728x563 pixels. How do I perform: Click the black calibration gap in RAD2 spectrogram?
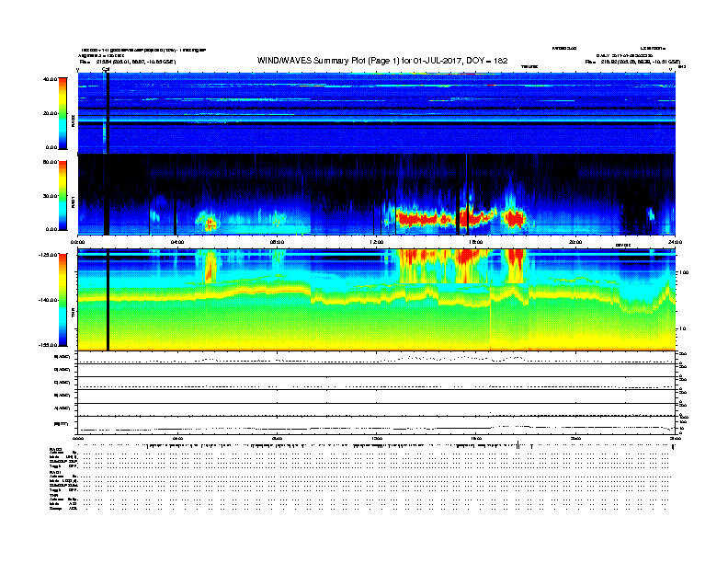pos(108,113)
